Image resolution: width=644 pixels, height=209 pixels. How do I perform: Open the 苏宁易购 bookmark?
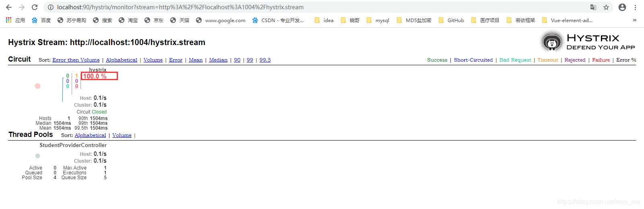[72, 20]
